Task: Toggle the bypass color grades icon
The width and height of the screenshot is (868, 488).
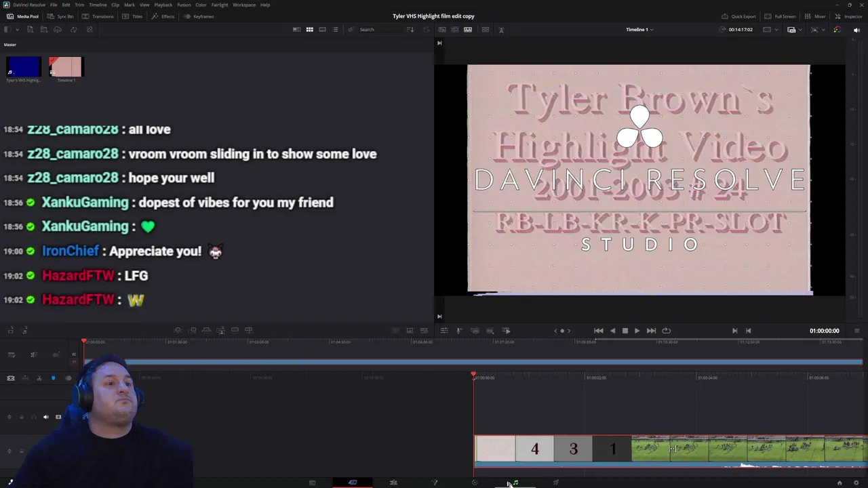Action: [837, 30]
